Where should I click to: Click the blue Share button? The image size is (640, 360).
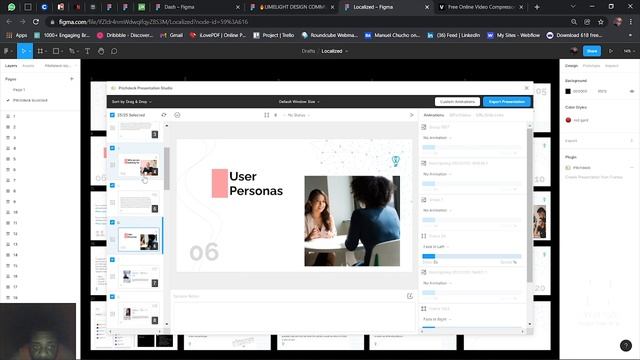pos(592,51)
